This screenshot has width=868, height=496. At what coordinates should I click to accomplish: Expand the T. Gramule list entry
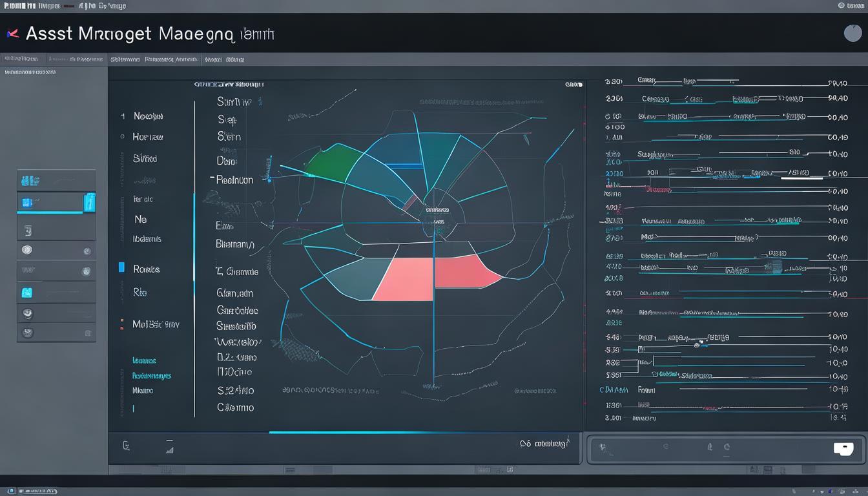point(236,272)
